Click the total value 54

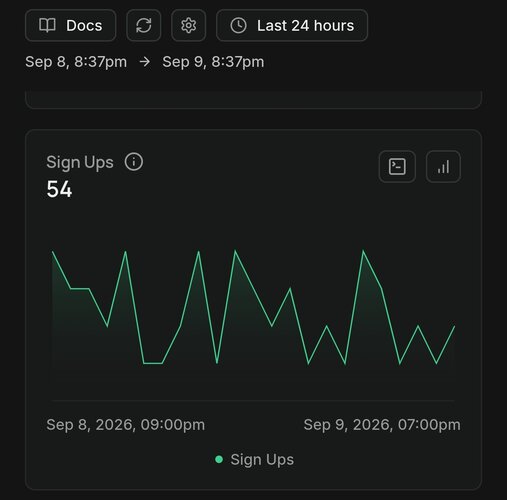59,189
